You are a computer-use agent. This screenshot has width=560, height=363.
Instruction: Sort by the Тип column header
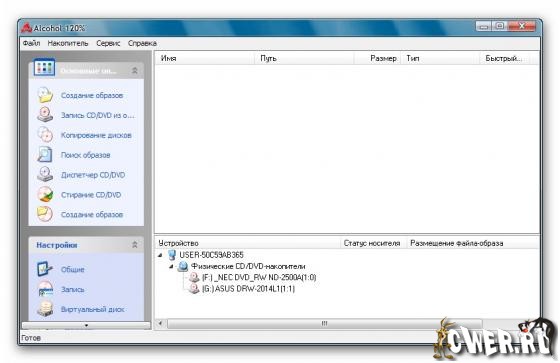[441, 58]
